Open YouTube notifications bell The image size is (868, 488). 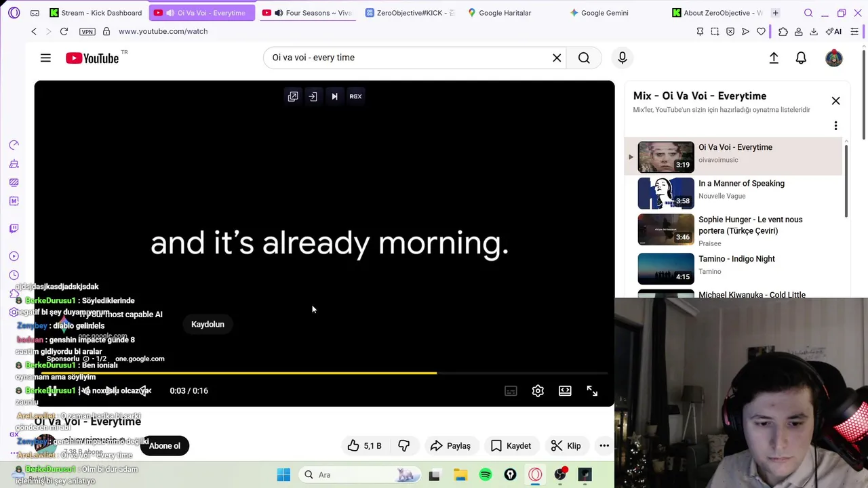(801, 58)
